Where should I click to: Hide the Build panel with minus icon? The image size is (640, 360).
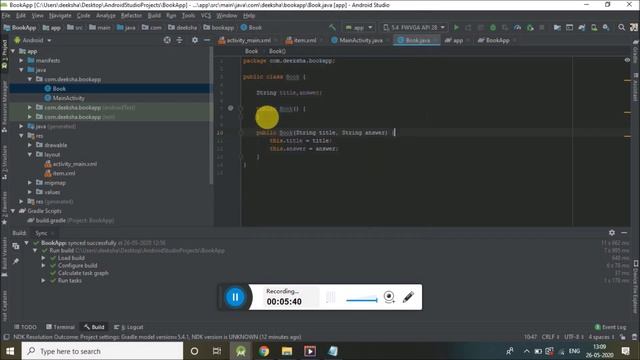click(624, 233)
